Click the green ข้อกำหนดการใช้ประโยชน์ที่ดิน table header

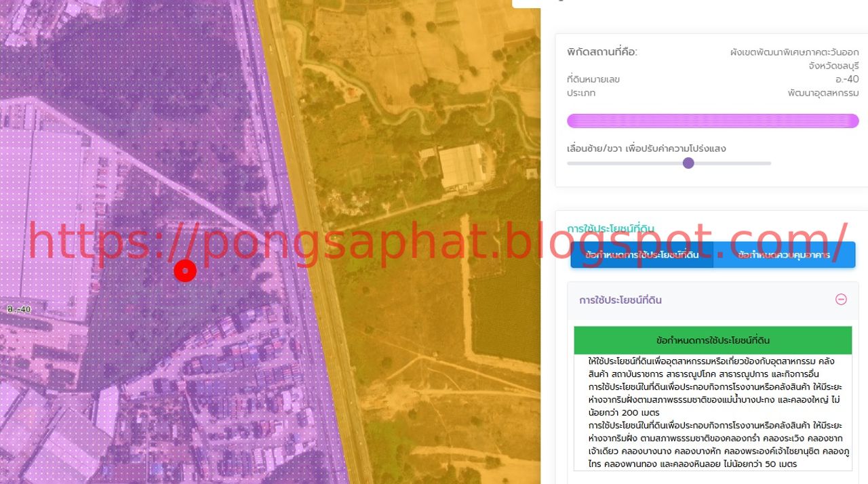713,340
